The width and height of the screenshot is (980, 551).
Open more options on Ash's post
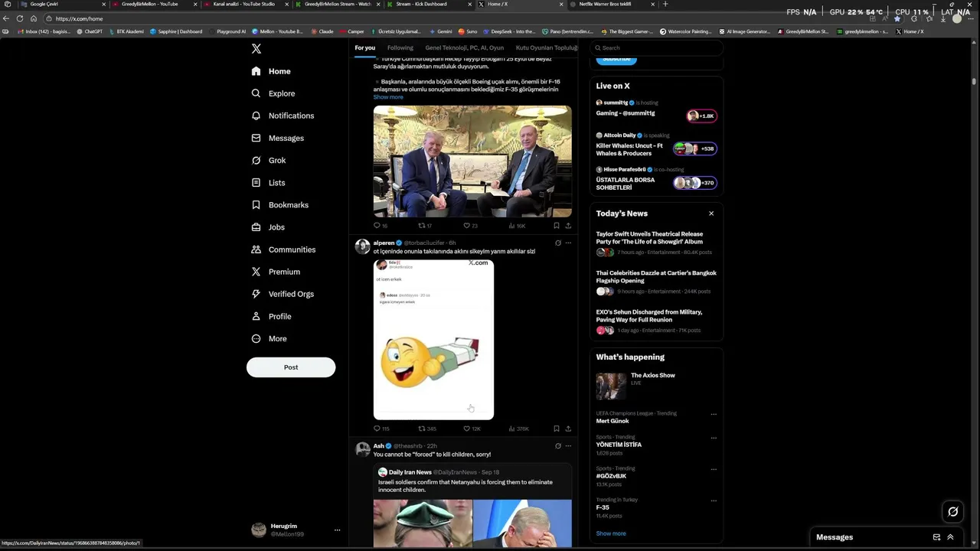(568, 445)
